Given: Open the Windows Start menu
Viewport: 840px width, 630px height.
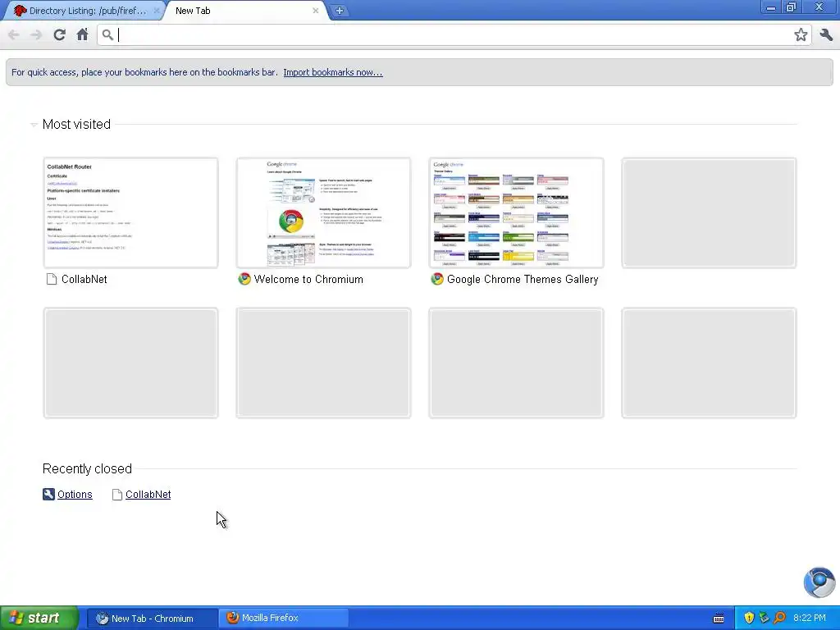Looking at the screenshot, I should (x=39, y=619).
